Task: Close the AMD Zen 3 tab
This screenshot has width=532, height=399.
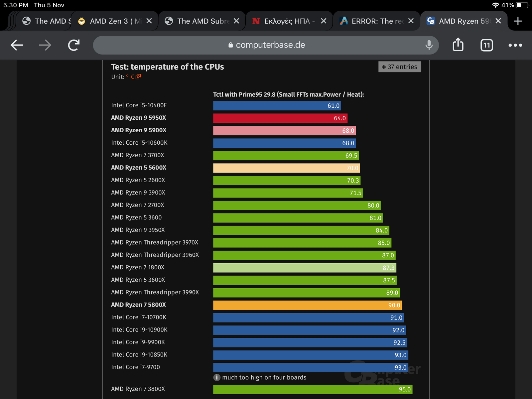Action: 149,21
